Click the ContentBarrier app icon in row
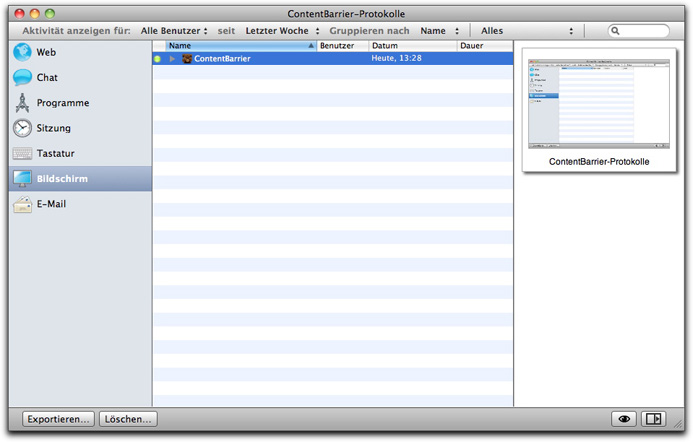The height and width of the screenshot is (442, 693). (187, 58)
